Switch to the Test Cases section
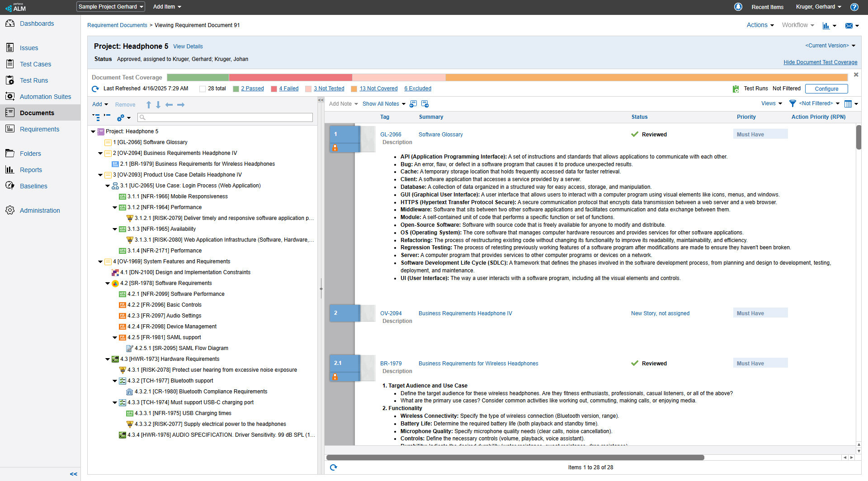Screen dimensions: 868x481 [10, 64]
